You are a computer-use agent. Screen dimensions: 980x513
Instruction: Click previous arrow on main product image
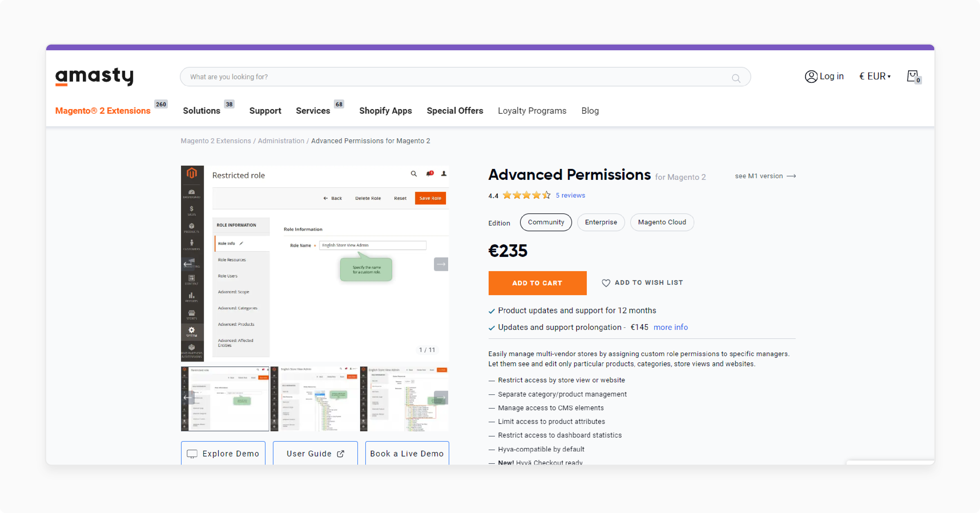click(x=188, y=264)
